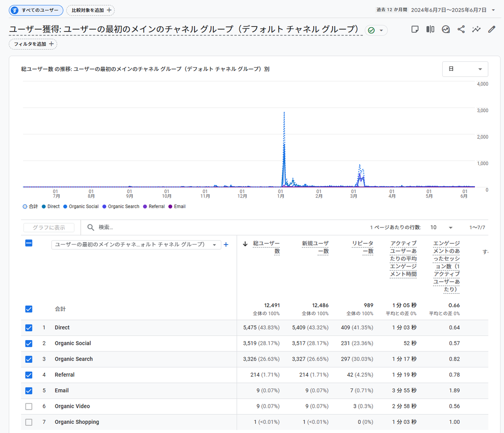Click 比較対象を追加 button
The width and height of the screenshot is (504, 433).
(90, 10)
